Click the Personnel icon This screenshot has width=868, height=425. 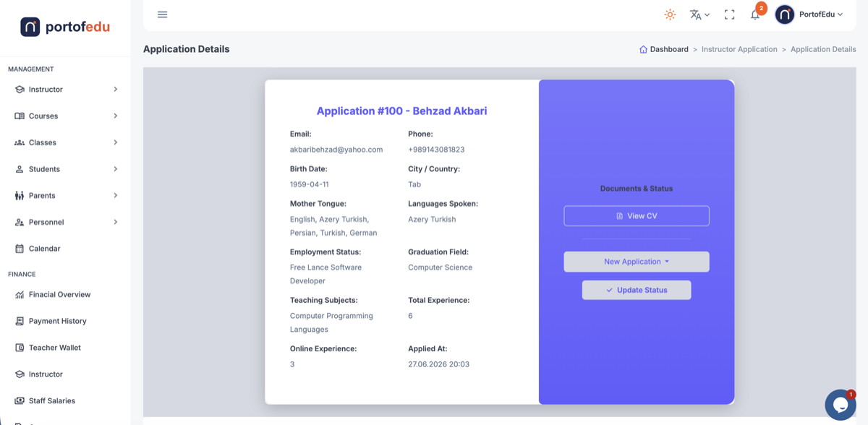pos(20,222)
